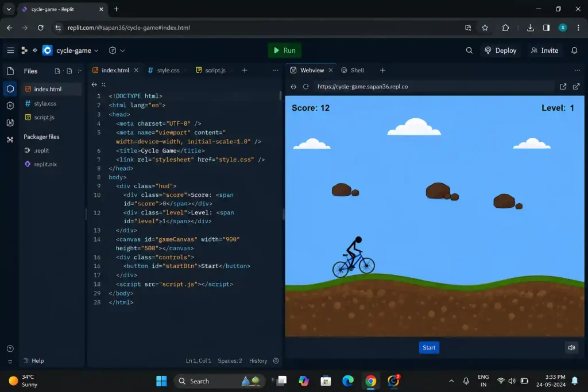Open browser downloads icon

[530, 28]
